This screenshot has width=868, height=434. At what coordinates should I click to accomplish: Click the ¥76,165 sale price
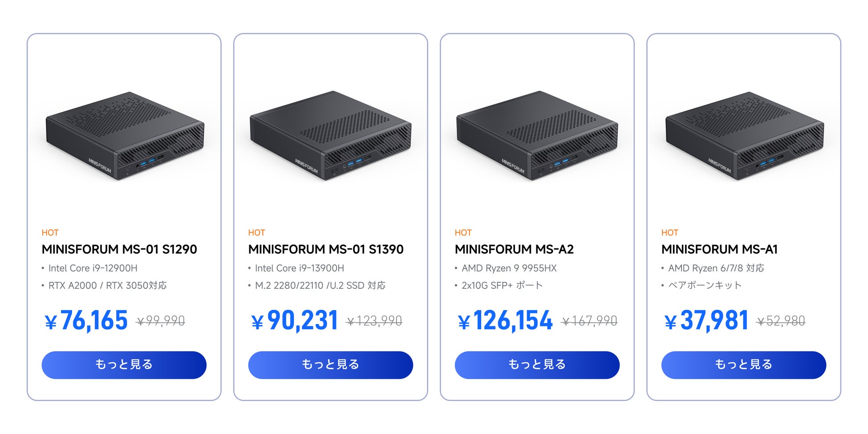87,320
